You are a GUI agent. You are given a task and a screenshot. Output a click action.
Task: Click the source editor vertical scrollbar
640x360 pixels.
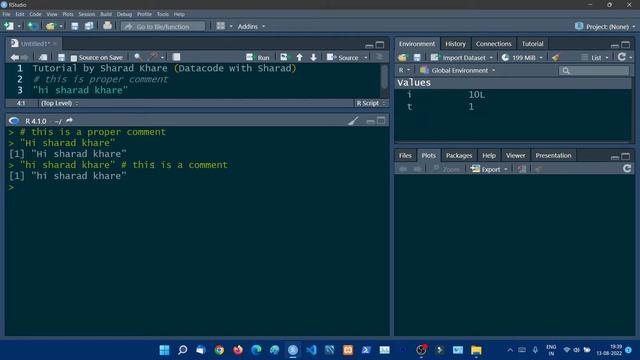[x=384, y=77]
